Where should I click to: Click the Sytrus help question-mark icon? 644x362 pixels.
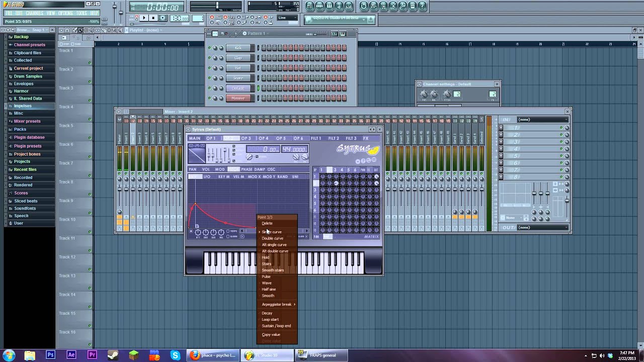363,161
